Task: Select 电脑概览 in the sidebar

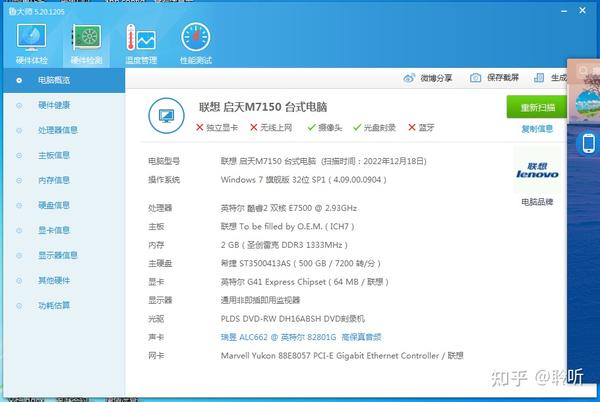Action: tap(64, 80)
